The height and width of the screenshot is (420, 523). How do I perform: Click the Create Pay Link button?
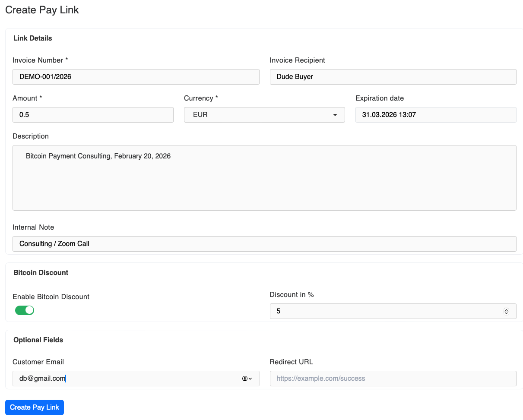pos(34,407)
